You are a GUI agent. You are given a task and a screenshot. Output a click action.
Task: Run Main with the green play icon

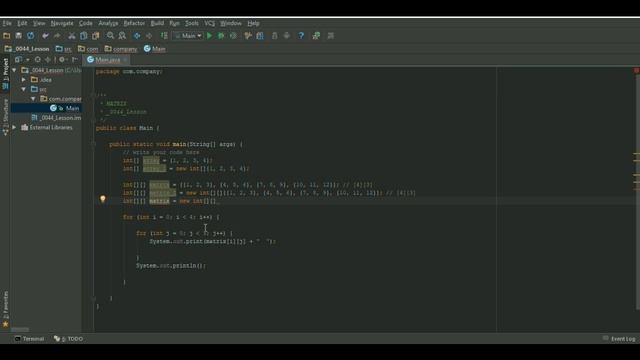coord(209,36)
